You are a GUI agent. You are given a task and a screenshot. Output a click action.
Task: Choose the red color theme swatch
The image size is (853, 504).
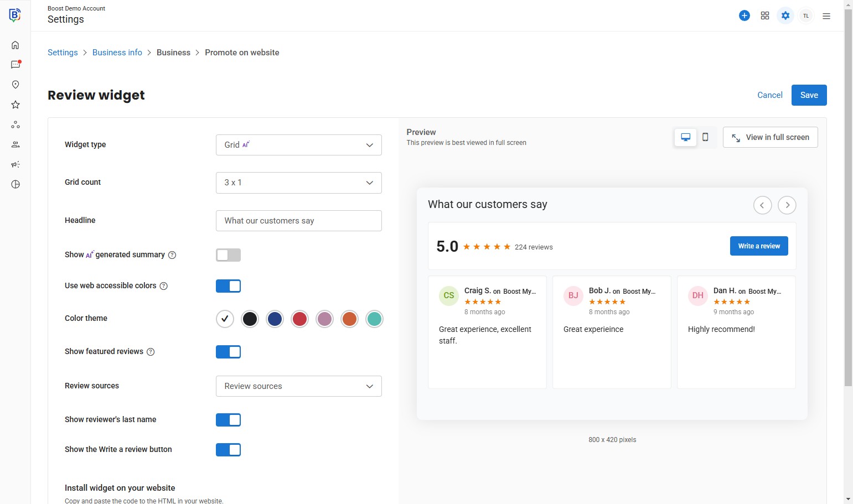coord(299,319)
